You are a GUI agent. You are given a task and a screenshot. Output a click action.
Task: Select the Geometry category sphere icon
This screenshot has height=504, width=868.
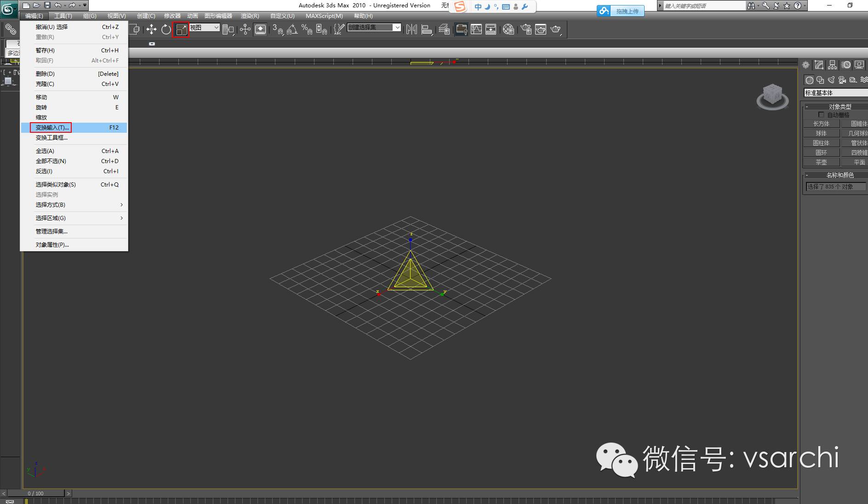pyautogui.click(x=810, y=80)
